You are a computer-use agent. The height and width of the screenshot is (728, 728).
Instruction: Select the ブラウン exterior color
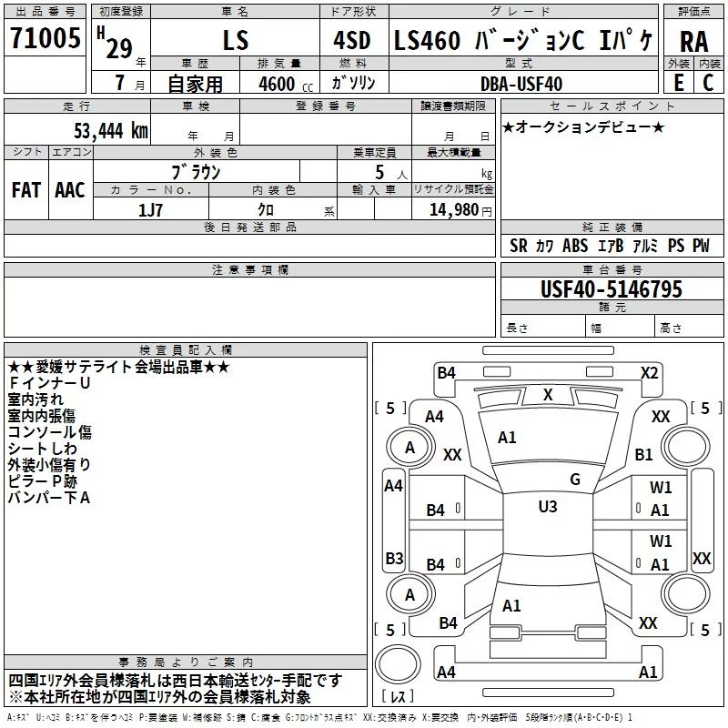tap(196, 172)
